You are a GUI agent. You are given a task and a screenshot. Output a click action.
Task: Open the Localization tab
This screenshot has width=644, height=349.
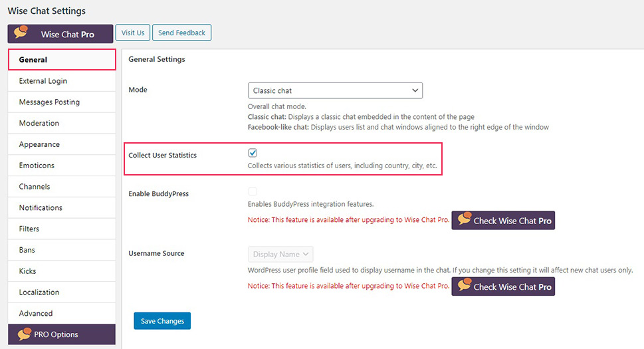[x=62, y=292]
